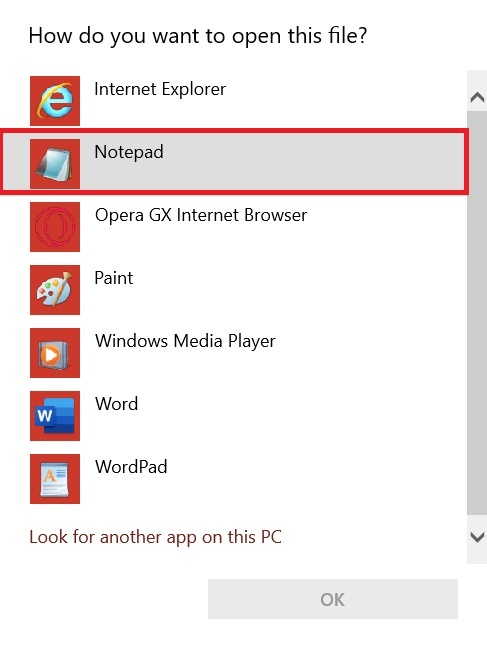
Task: Click the scroll up arrow
Action: point(477,97)
